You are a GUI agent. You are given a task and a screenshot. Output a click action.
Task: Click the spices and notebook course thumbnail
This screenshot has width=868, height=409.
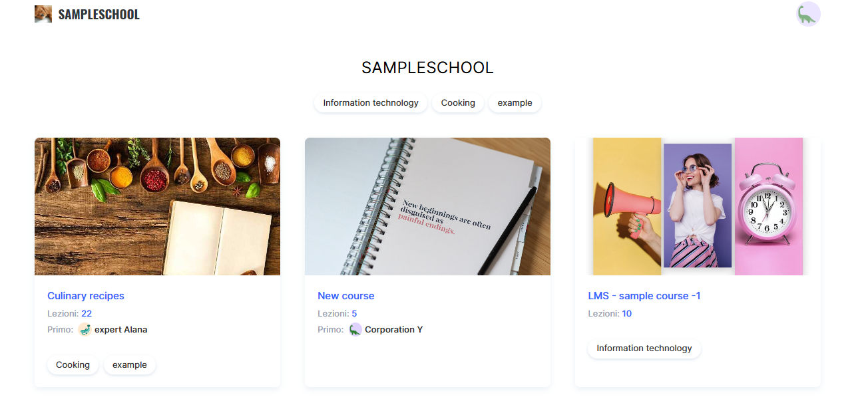pyautogui.click(x=157, y=206)
